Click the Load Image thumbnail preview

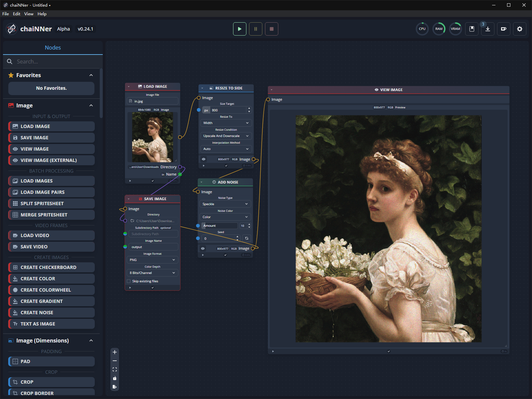pyautogui.click(x=153, y=137)
